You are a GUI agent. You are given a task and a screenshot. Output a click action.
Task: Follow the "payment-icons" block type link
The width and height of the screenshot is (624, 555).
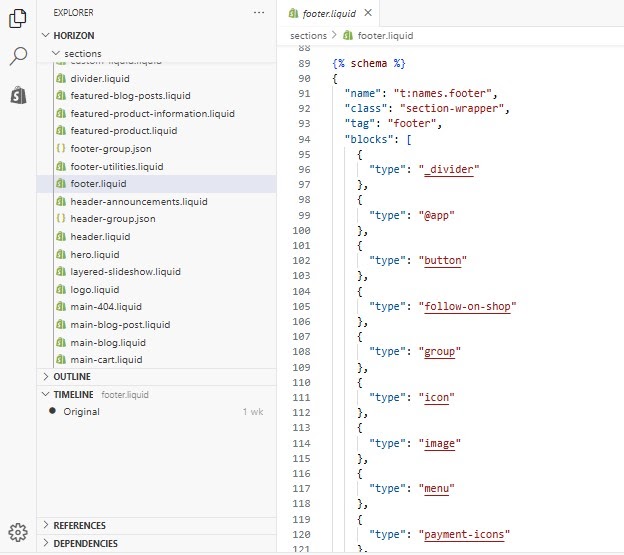464,534
